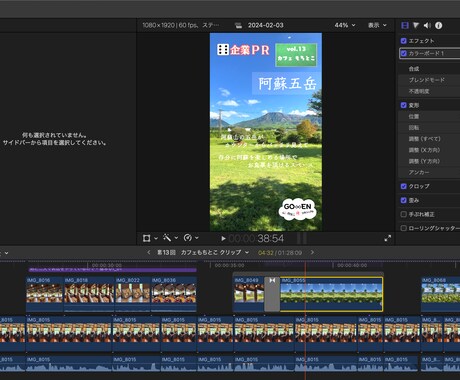
Task: Toggle the 変形 checkbox
Action: coord(404,105)
